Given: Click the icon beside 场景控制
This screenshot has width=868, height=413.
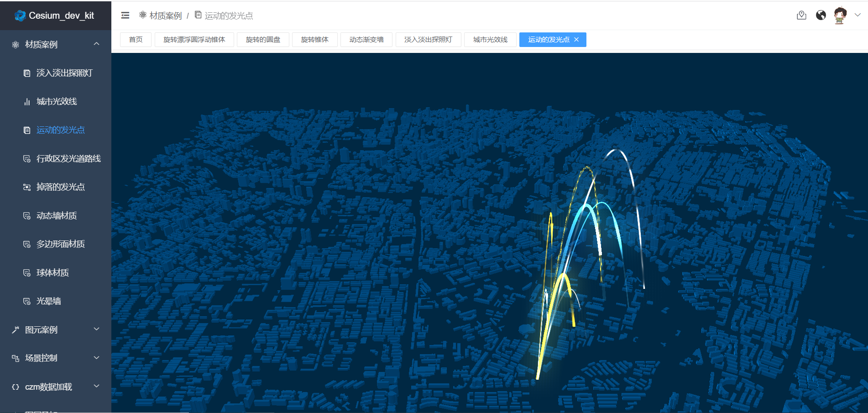Looking at the screenshot, I should 16,358.
